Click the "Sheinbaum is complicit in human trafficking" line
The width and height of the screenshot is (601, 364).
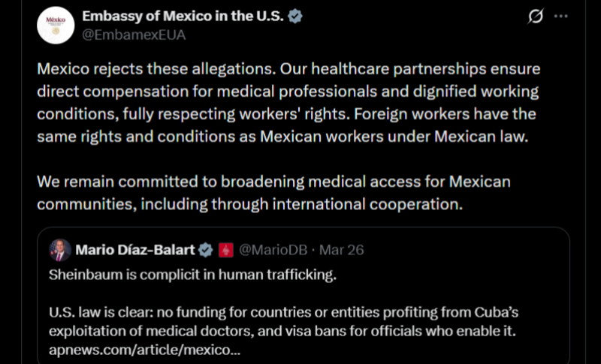pos(192,274)
